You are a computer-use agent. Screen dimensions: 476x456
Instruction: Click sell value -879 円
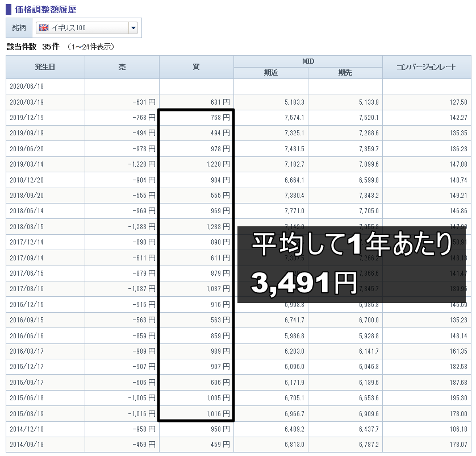click(x=144, y=273)
